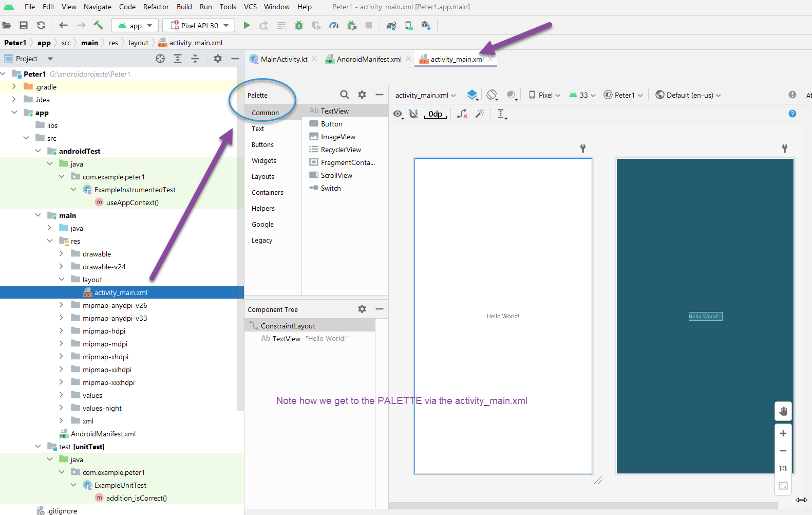Viewport: 812px width, 515px height.
Task: Run the app with the green play icon
Action: coord(247,25)
